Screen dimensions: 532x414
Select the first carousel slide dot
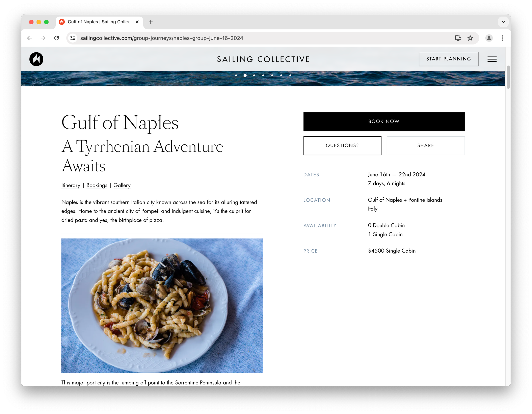click(x=236, y=75)
